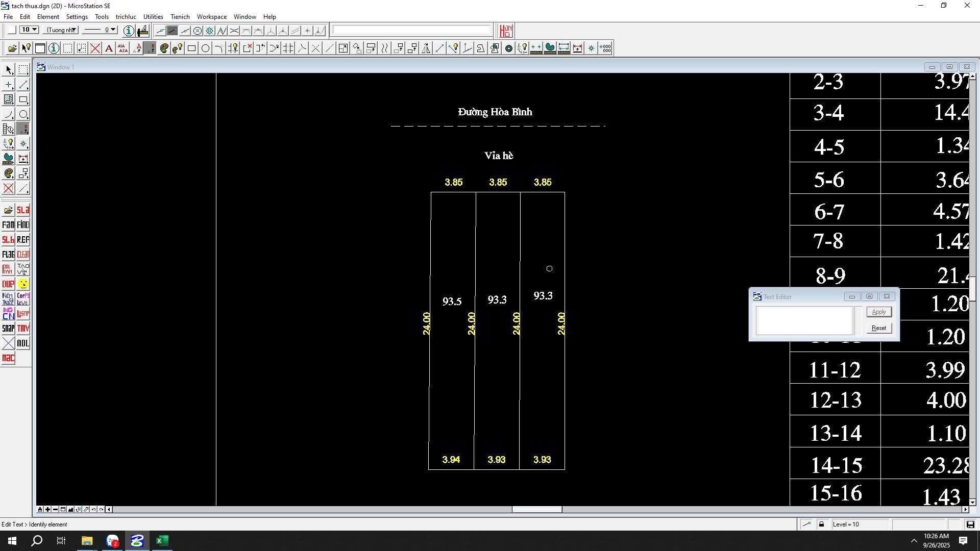The width and height of the screenshot is (980, 551).
Task: Click the MDL icon in left palette
Action: coord(23,343)
